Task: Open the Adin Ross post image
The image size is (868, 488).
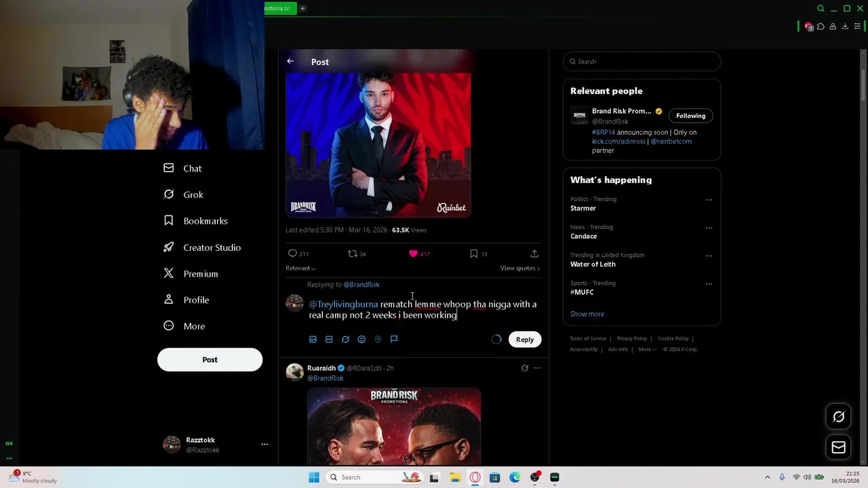Action: click(x=378, y=145)
